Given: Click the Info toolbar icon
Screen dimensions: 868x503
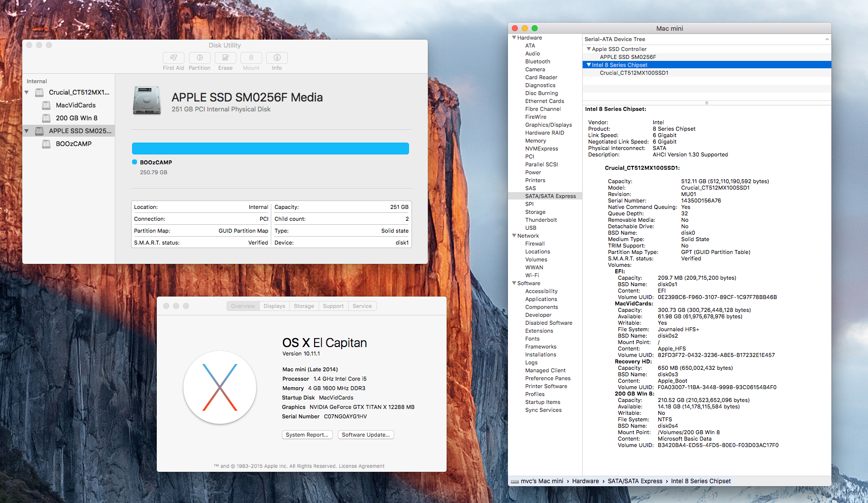Looking at the screenshot, I should point(277,58).
